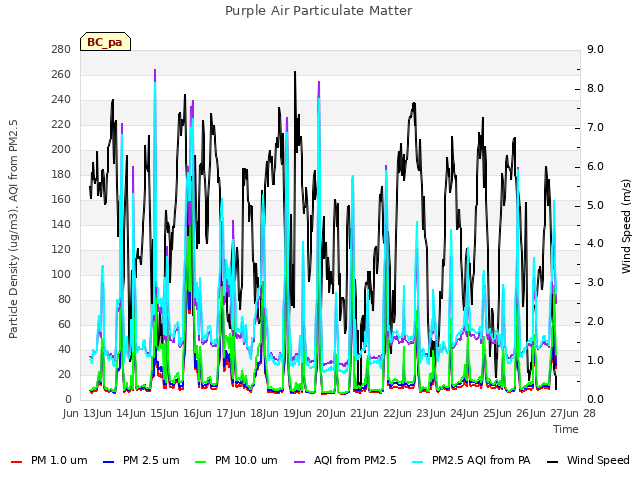Click the black Wind Speed legend swatch

[x=552, y=461]
